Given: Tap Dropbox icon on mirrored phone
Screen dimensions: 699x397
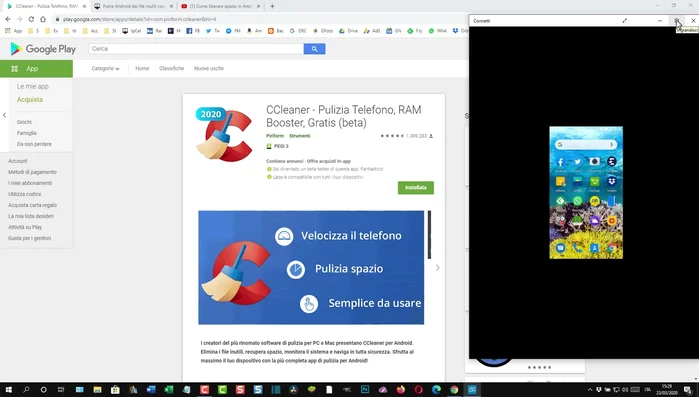Looking at the screenshot, I should [x=612, y=181].
